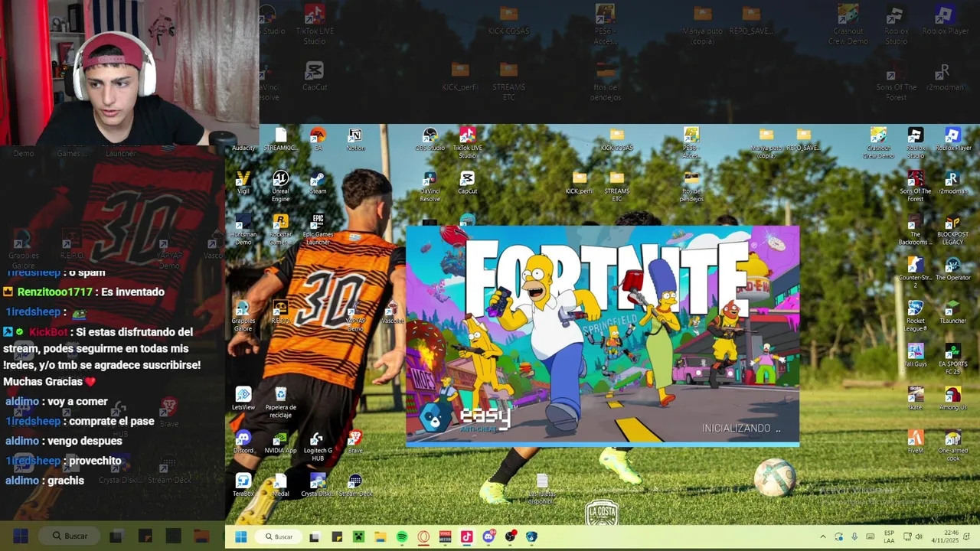The height and width of the screenshot is (551, 980).
Task: Open OBS Studio desktop shortcut
Action: click(x=430, y=139)
